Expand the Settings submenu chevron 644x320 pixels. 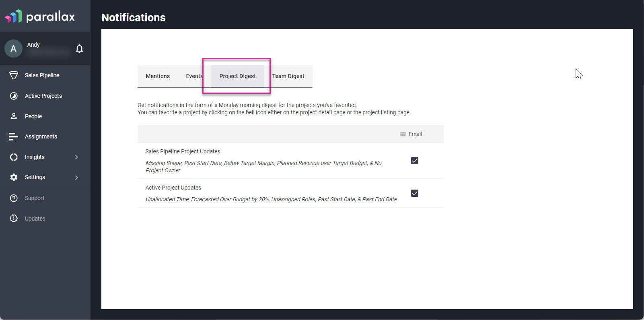(x=76, y=178)
